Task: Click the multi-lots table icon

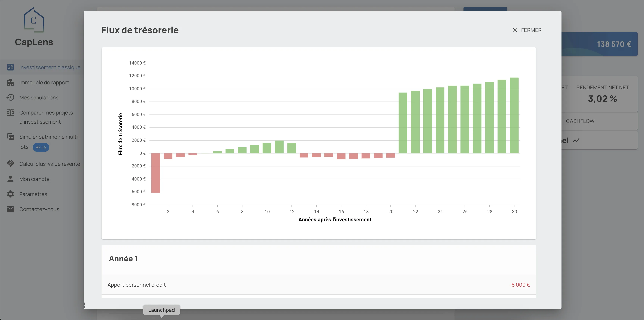Action: point(10,137)
